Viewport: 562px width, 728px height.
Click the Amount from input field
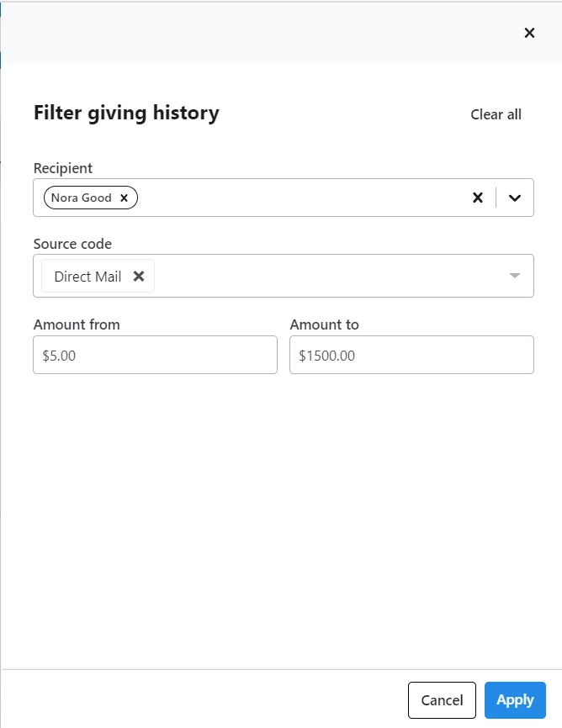[155, 355]
